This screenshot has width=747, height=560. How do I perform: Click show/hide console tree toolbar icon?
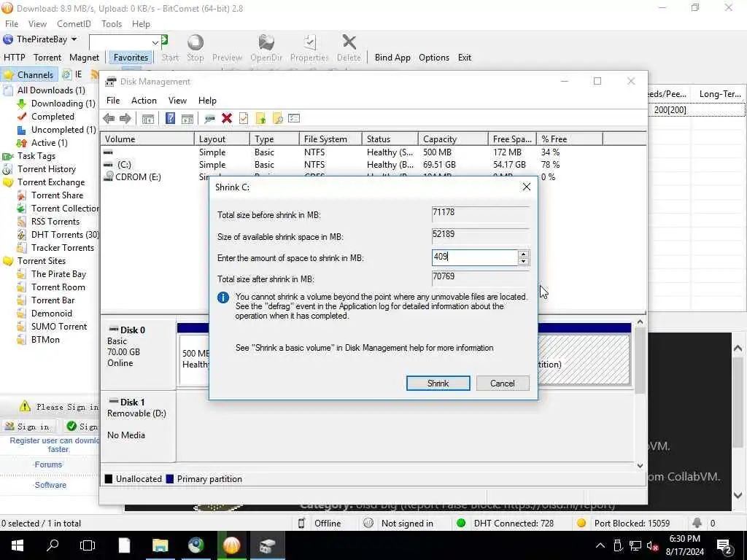click(148, 119)
